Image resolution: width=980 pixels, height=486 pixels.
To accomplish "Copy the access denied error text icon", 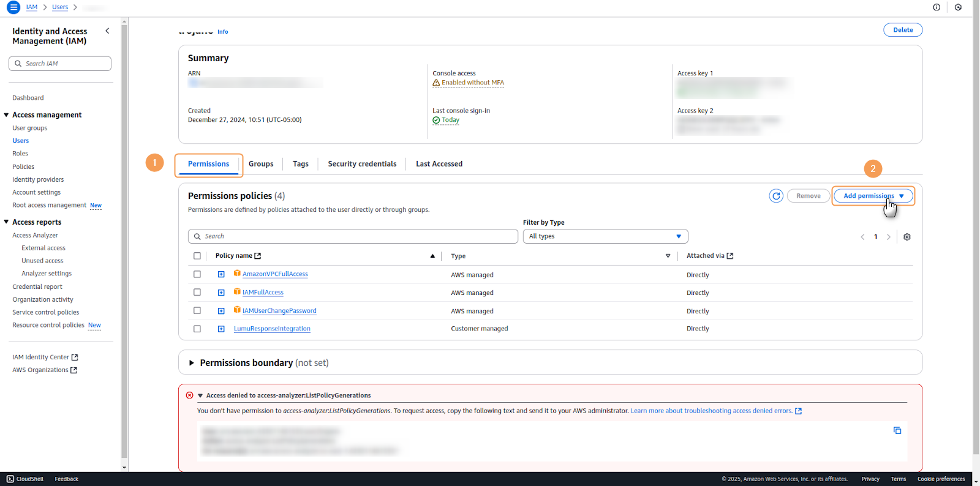I will tap(897, 431).
